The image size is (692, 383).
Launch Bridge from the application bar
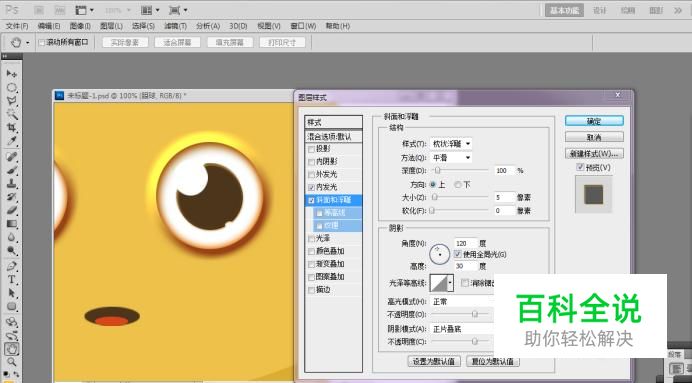(x=39, y=10)
